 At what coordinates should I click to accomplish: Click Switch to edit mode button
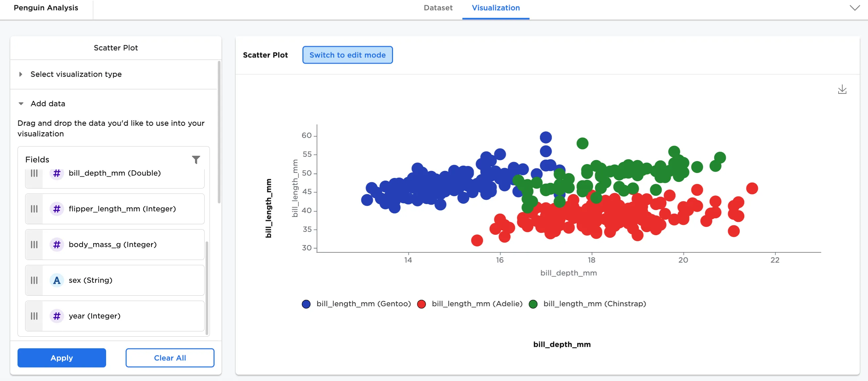[347, 55]
